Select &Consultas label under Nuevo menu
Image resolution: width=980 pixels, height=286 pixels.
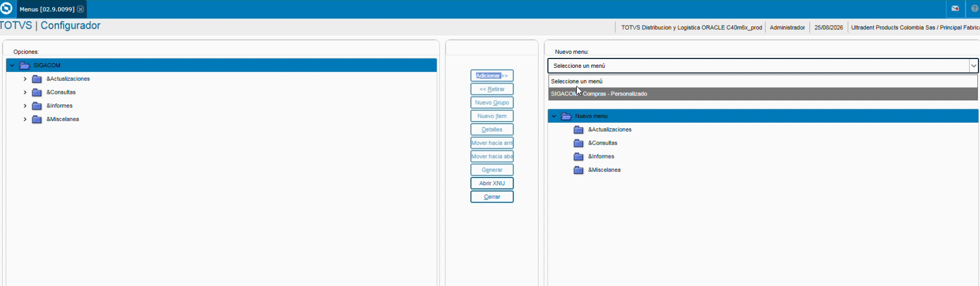[603, 143]
